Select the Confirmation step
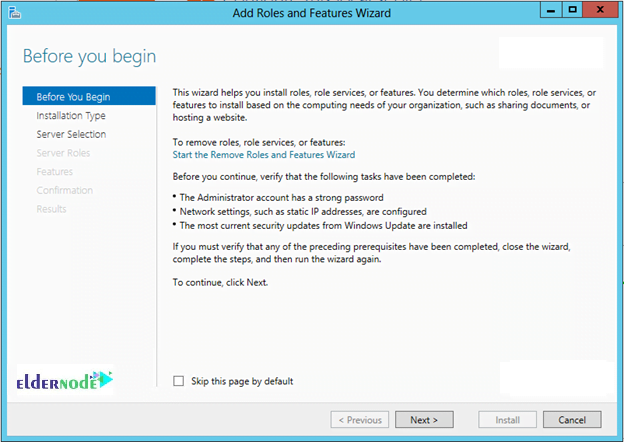This screenshot has width=624, height=442. (x=64, y=190)
